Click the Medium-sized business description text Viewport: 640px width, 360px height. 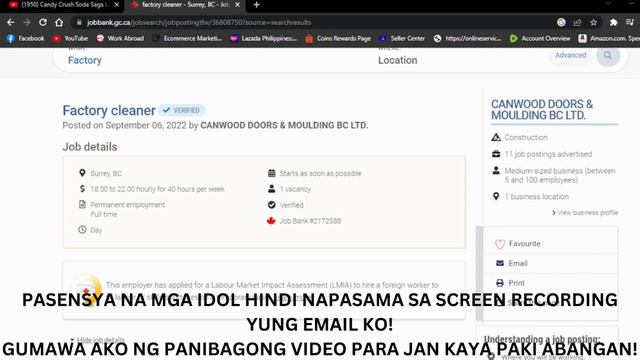click(560, 175)
